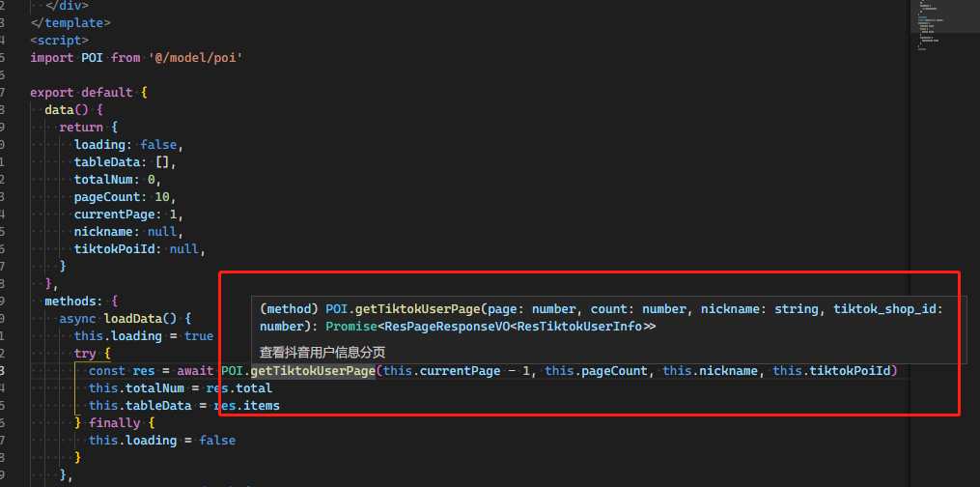The width and height of the screenshot is (980, 487).
Task: Click the 'await' keyword
Action: 196,371
